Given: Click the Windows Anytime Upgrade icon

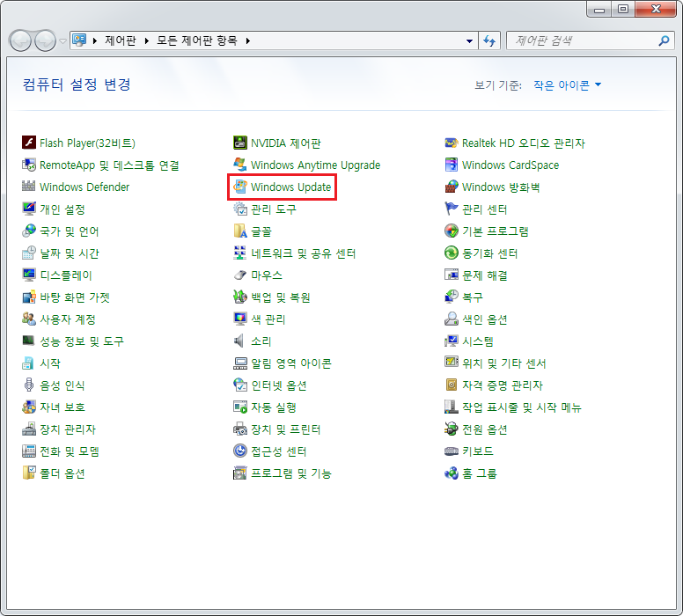Looking at the screenshot, I should pos(240,165).
